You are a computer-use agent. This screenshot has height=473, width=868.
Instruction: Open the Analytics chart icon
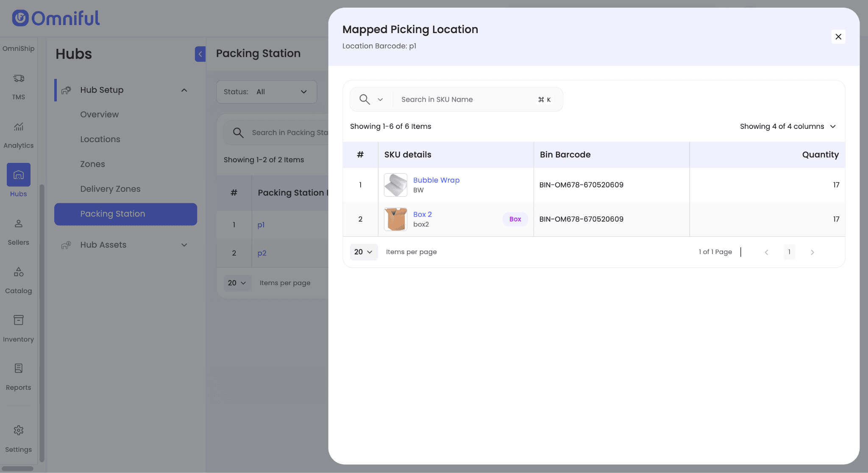[18, 127]
